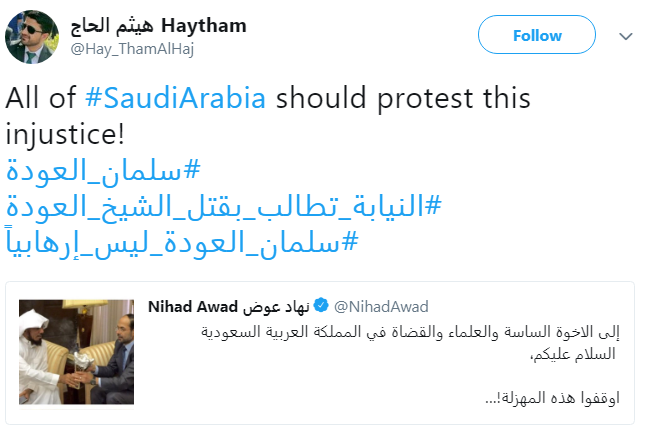This screenshot has height=432, width=649.
Task: Open the quoted tweet's photo thumbnail
Action: pyautogui.click(x=76, y=352)
